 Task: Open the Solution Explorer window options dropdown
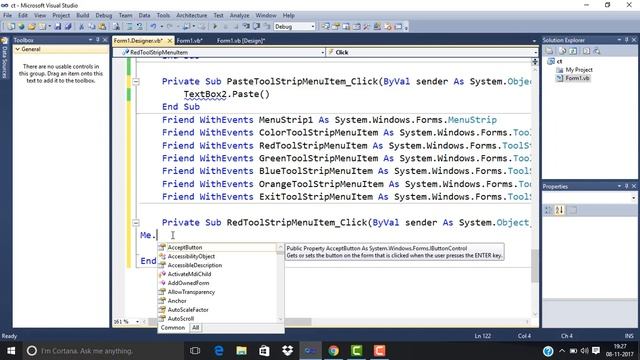(619, 40)
